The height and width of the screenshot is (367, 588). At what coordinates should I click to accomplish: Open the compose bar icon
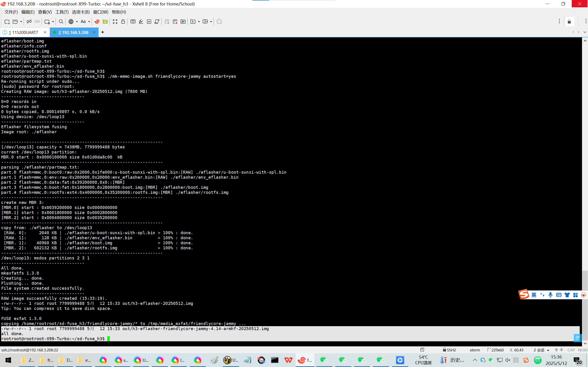[x=133, y=22]
